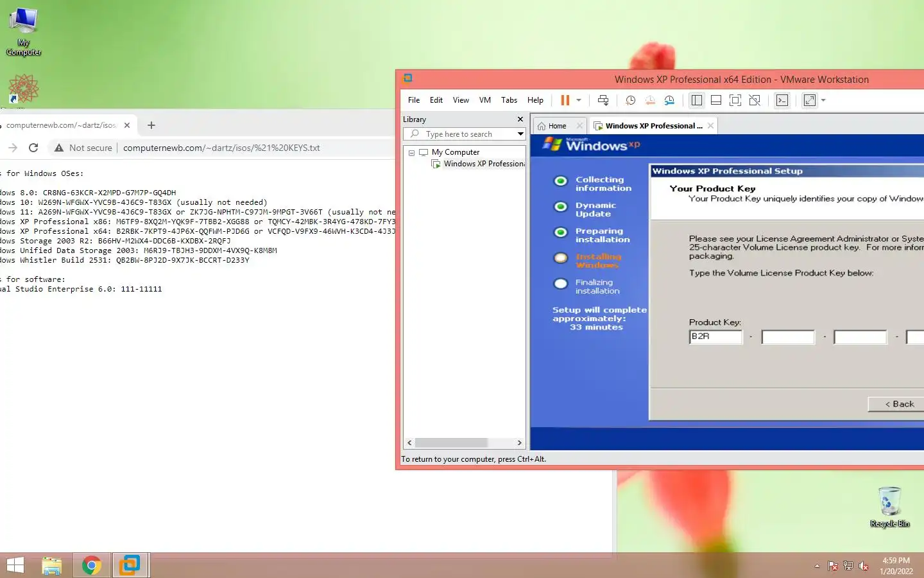The width and height of the screenshot is (924, 578).
Task: Go forward in Chrome
Action: point(13,148)
